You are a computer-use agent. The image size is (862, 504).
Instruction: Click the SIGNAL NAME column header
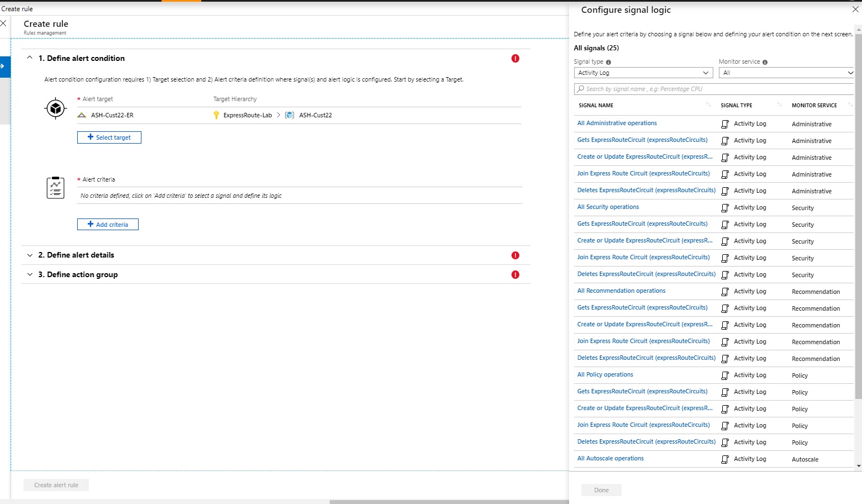[596, 105]
